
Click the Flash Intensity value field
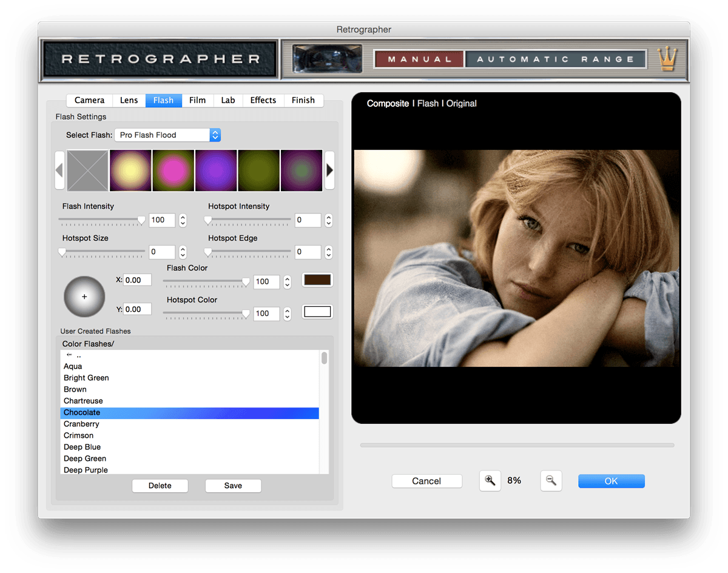point(162,220)
